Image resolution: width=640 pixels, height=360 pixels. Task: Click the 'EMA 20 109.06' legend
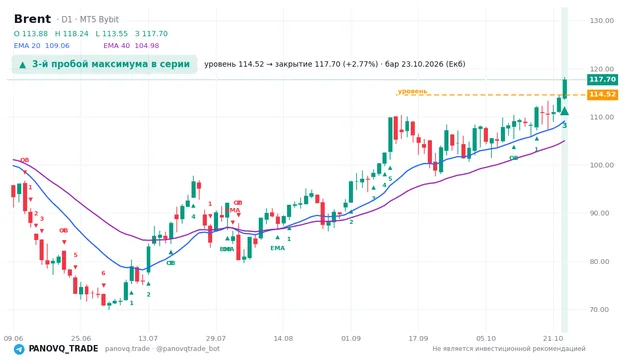(x=42, y=46)
